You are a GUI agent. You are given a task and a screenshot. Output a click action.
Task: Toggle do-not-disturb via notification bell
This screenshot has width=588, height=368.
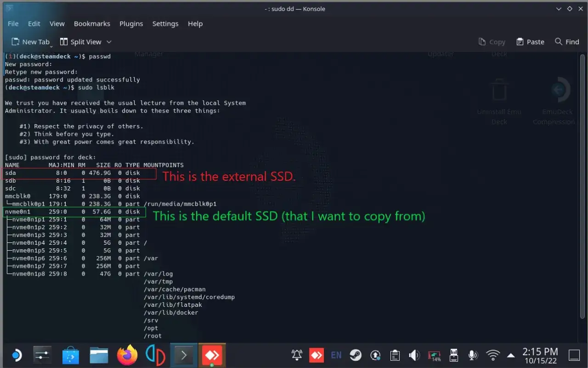click(296, 355)
